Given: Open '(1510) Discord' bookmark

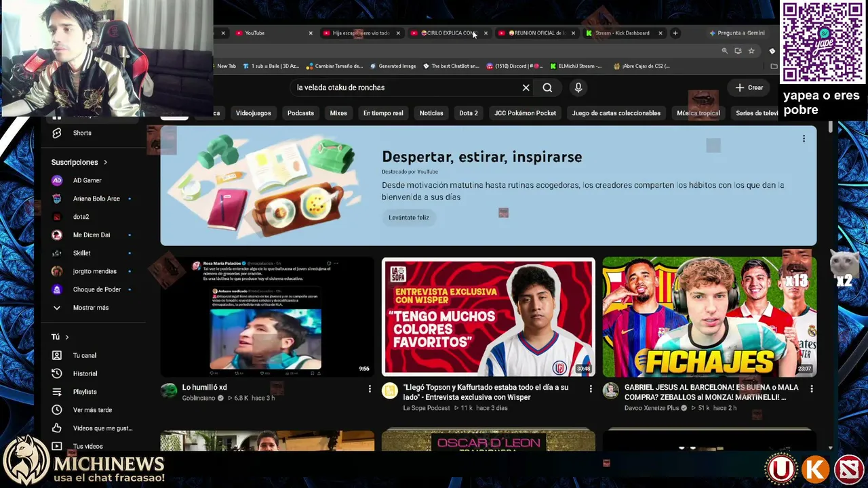Looking at the screenshot, I should (x=514, y=66).
